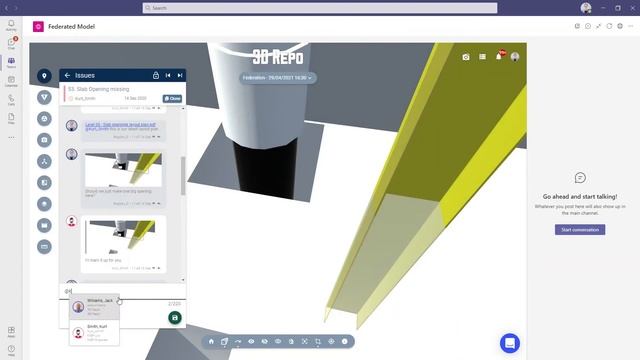Hide selection with crossed-eye icon
The height and width of the screenshot is (360, 640).
click(x=264, y=341)
